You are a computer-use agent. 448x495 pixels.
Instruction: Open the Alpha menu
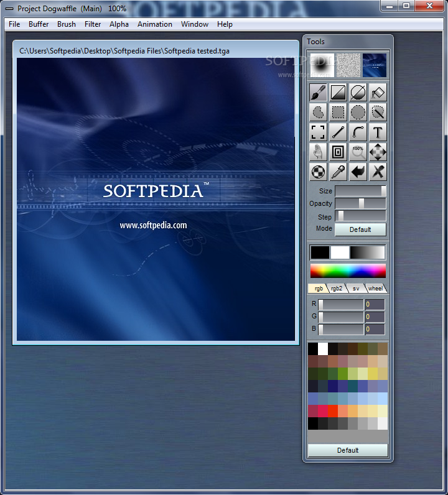(x=119, y=24)
